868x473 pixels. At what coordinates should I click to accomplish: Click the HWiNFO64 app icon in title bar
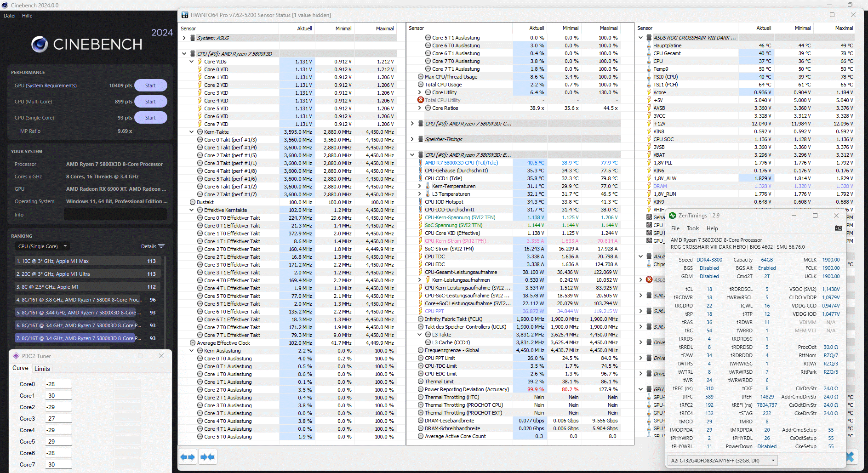[185, 15]
